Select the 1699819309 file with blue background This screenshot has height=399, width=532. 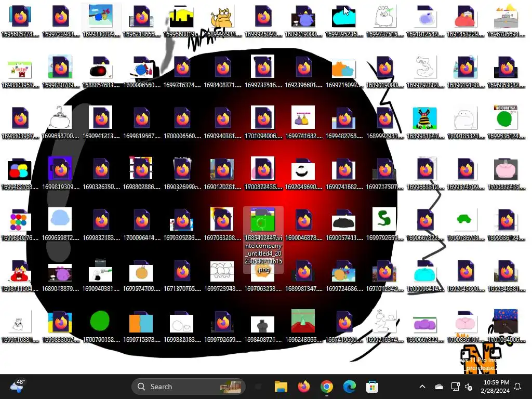tap(60, 174)
